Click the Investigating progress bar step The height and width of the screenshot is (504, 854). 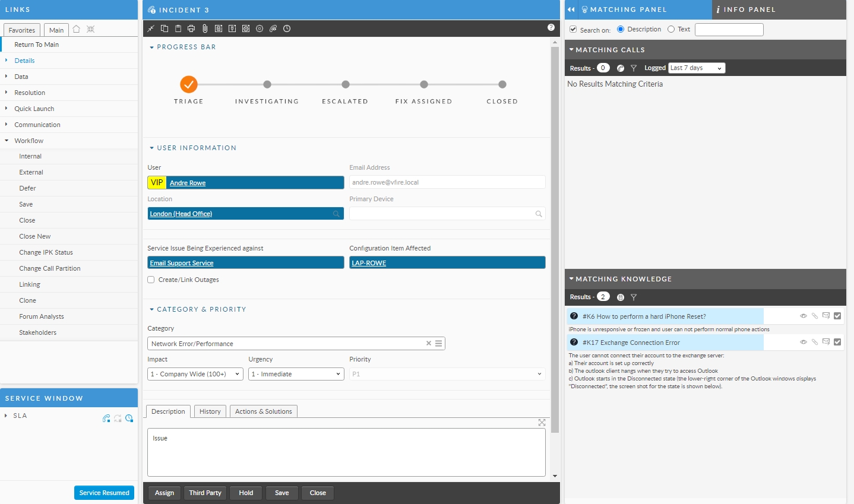267,85
